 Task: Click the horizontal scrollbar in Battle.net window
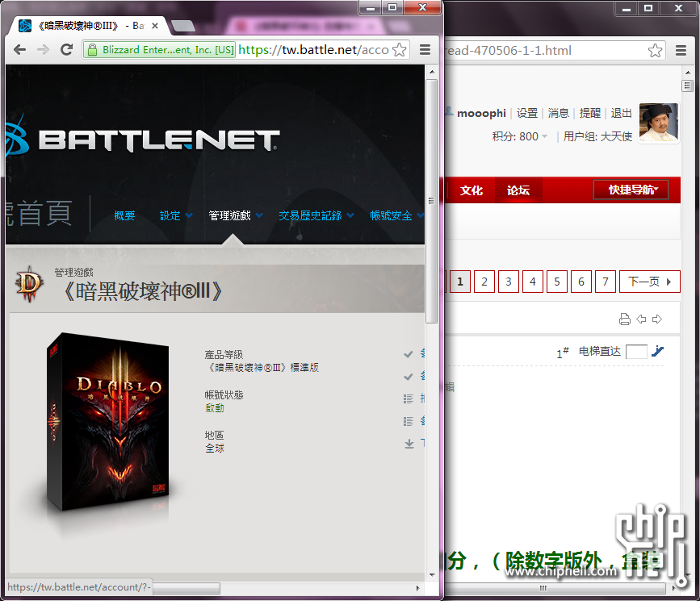[x=186, y=588]
